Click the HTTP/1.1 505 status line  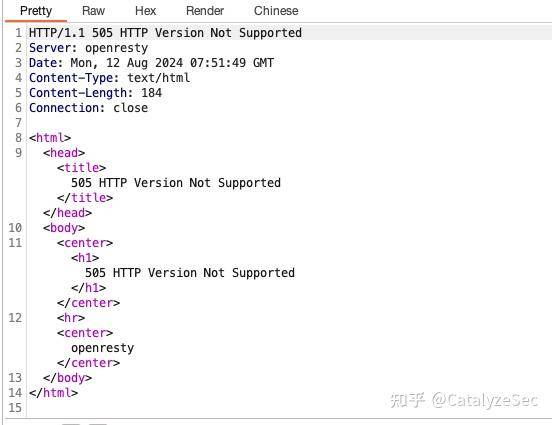pos(165,33)
